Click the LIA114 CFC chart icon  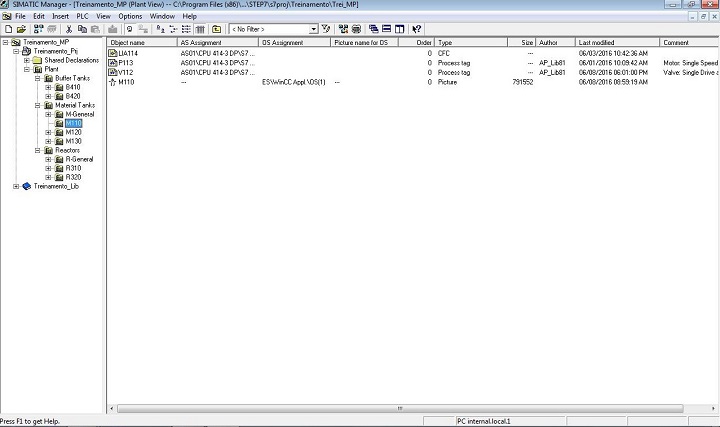(112, 53)
